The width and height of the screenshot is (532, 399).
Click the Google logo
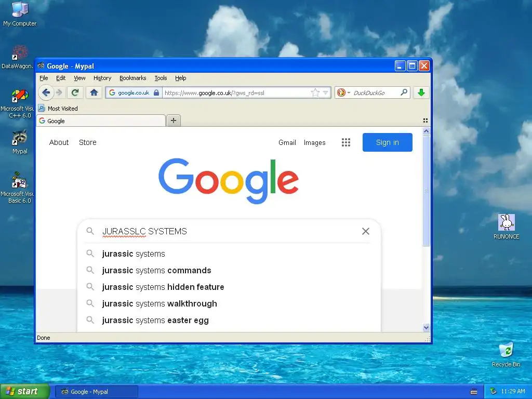(229, 180)
